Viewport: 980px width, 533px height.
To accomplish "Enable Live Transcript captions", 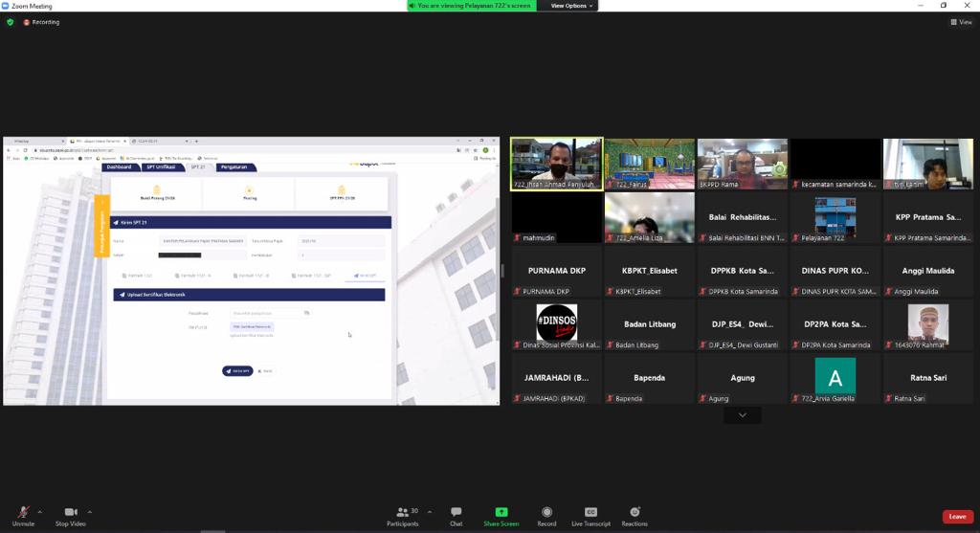I will (590, 513).
